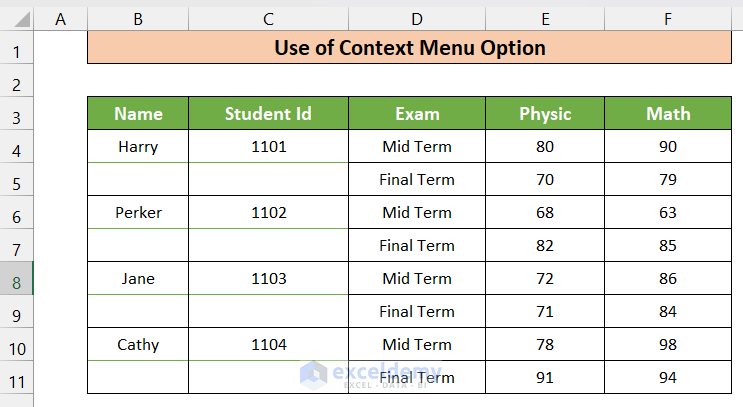Select row 3 header

pyautogui.click(x=17, y=114)
